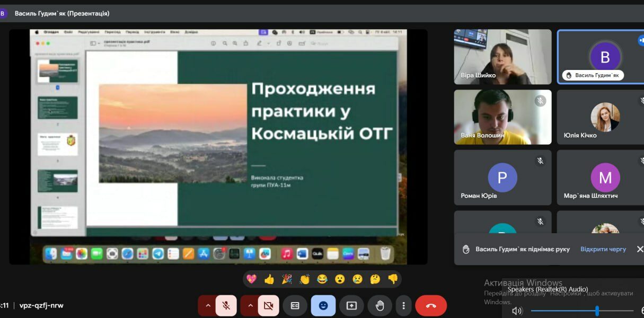
Task: Send the thumbs up reaction
Action: click(x=269, y=279)
